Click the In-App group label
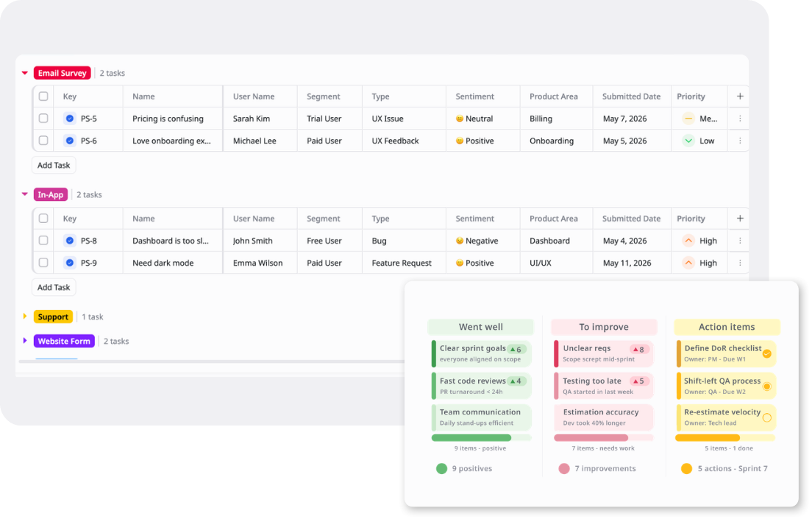The height and width of the screenshot is (519, 812). pos(50,195)
